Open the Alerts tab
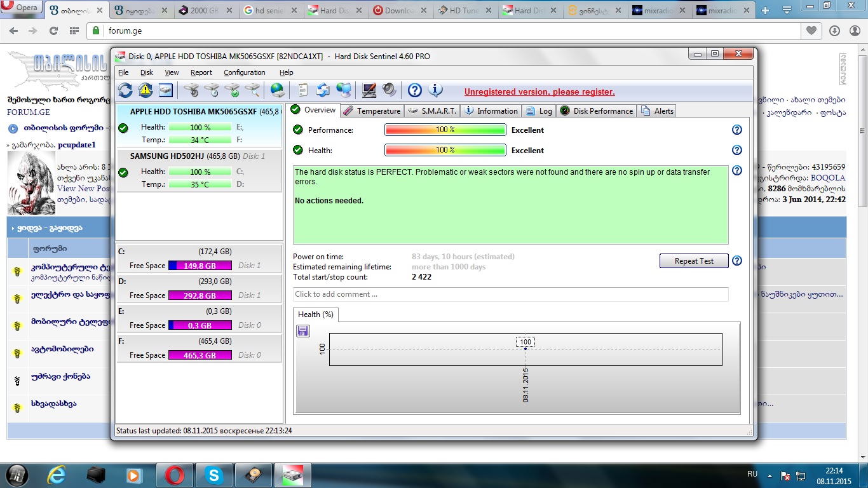This screenshot has width=868, height=488. [657, 111]
